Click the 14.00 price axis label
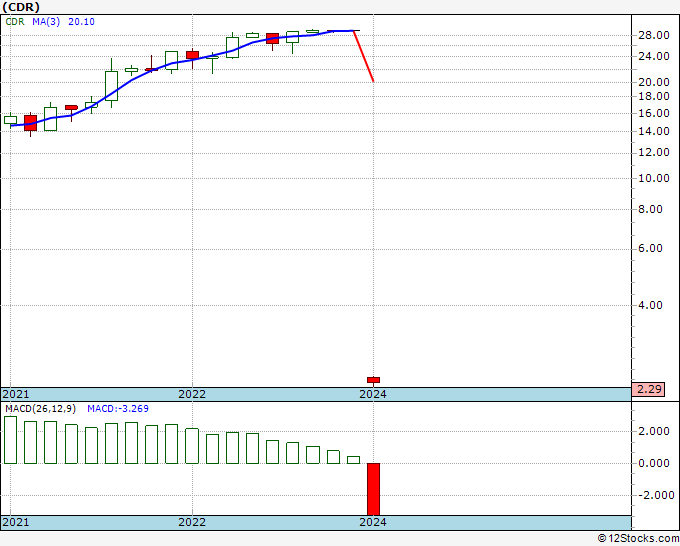Screen dimensions: 680x546 point(654,131)
